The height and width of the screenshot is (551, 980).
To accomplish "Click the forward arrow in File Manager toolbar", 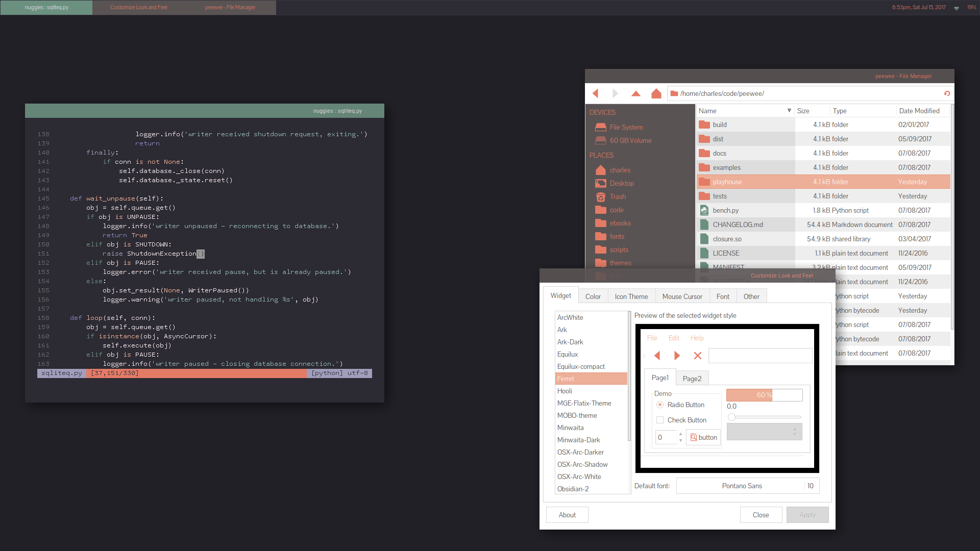I will click(x=615, y=93).
